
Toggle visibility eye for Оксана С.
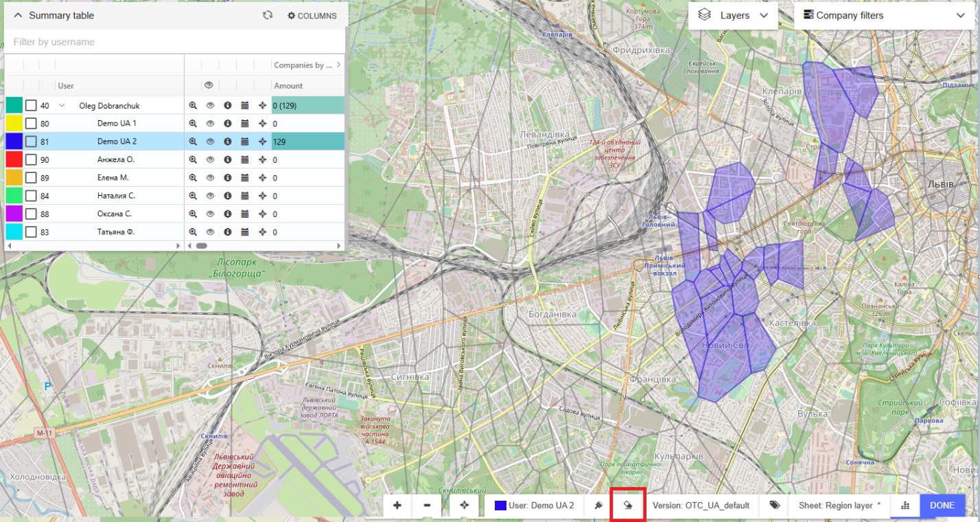click(211, 214)
